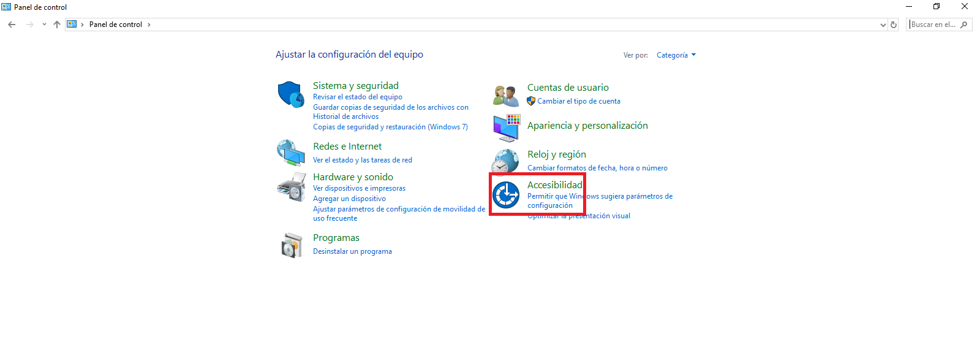Click Cambiar el tipo de cuenta
The image size is (980, 347).
(x=579, y=101)
